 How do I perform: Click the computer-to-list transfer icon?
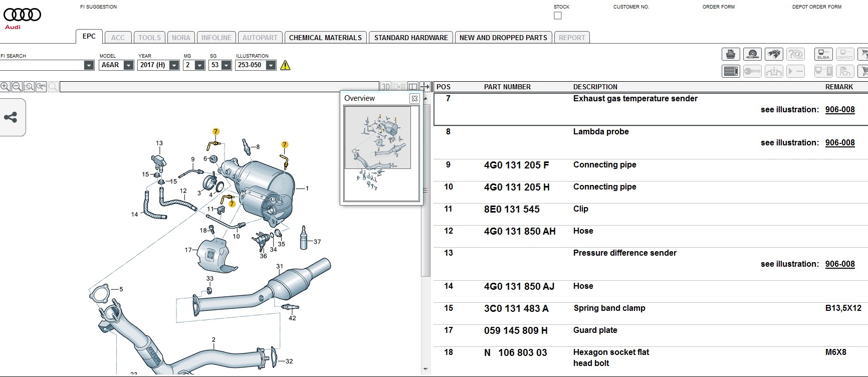click(x=823, y=71)
